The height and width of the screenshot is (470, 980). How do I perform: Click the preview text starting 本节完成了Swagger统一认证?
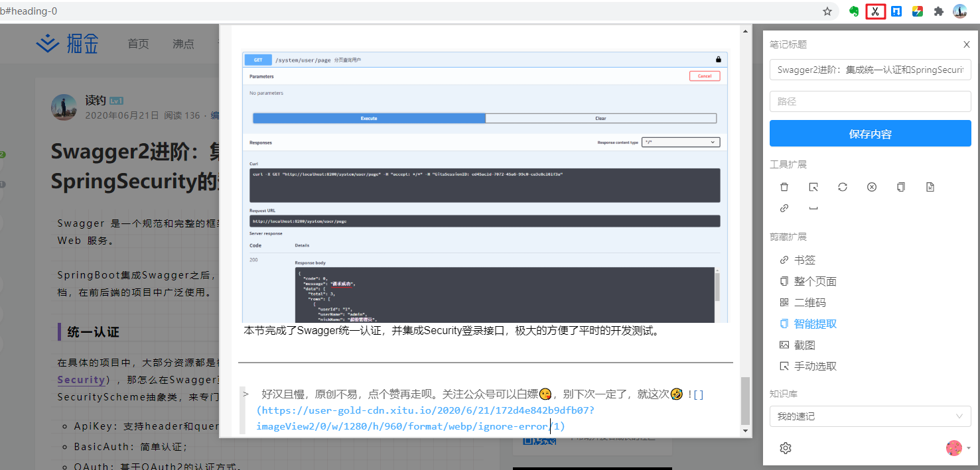[x=453, y=330]
